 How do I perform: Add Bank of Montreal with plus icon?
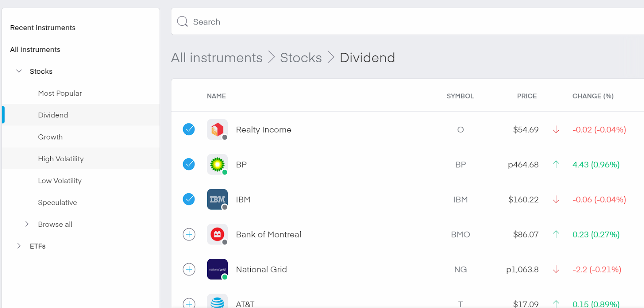[189, 234]
